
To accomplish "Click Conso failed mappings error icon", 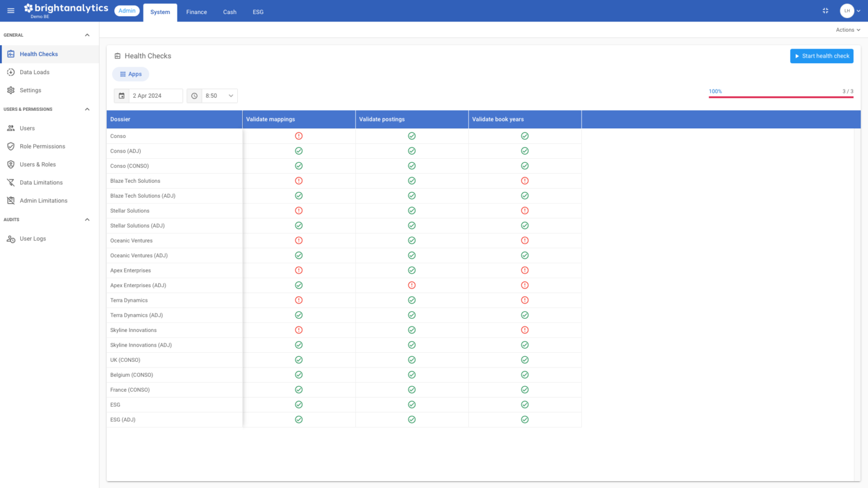I will click(299, 136).
